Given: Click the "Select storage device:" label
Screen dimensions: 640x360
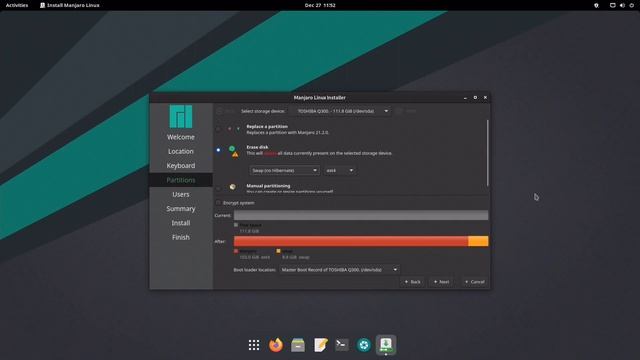Looking at the screenshot, I should pos(263,111).
